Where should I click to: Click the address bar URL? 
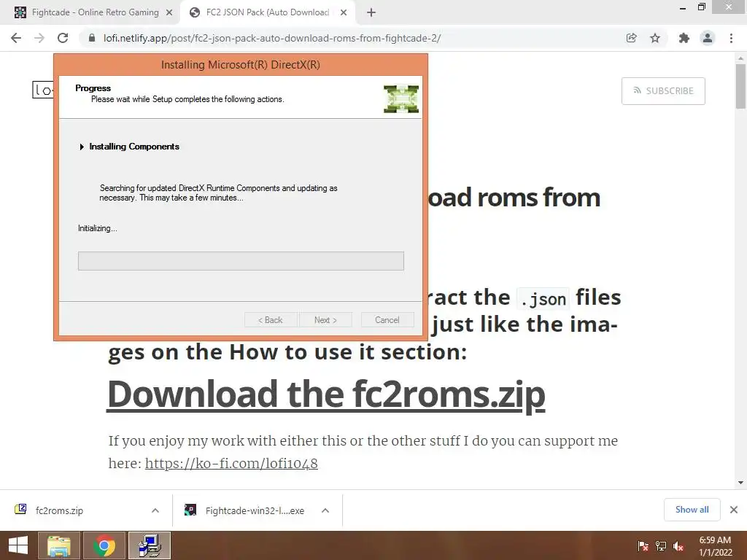tap(272, 38)
